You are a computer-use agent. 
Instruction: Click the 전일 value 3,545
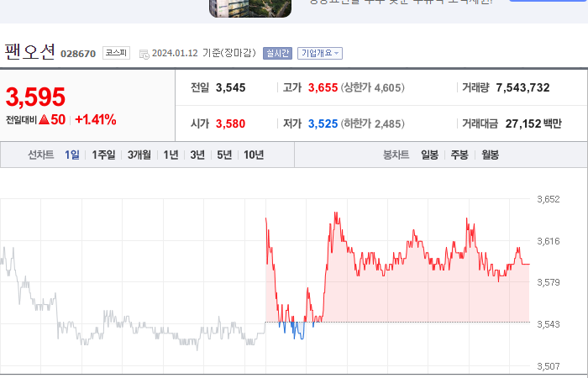pos(231,87)
